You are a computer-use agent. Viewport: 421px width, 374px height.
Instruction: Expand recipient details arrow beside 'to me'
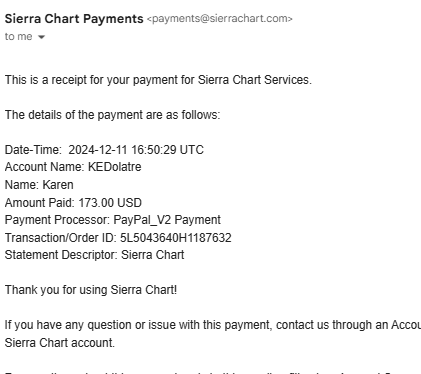point(41,37)
